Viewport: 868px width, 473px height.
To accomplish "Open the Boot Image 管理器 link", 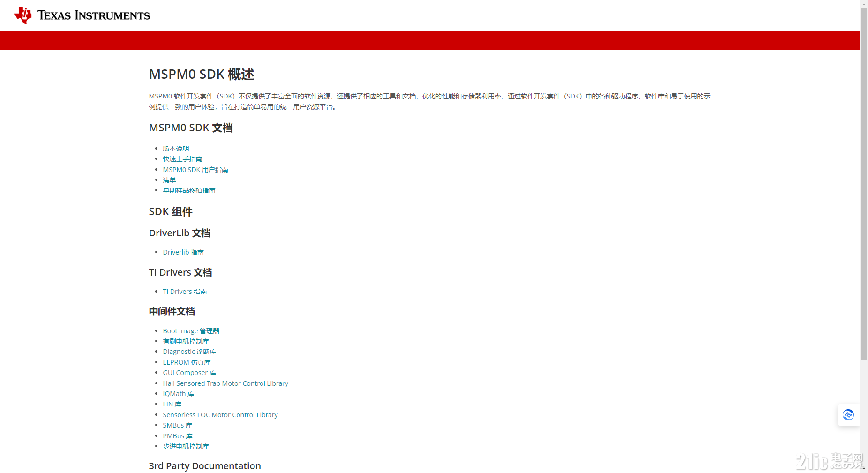I will coord(191,331).
